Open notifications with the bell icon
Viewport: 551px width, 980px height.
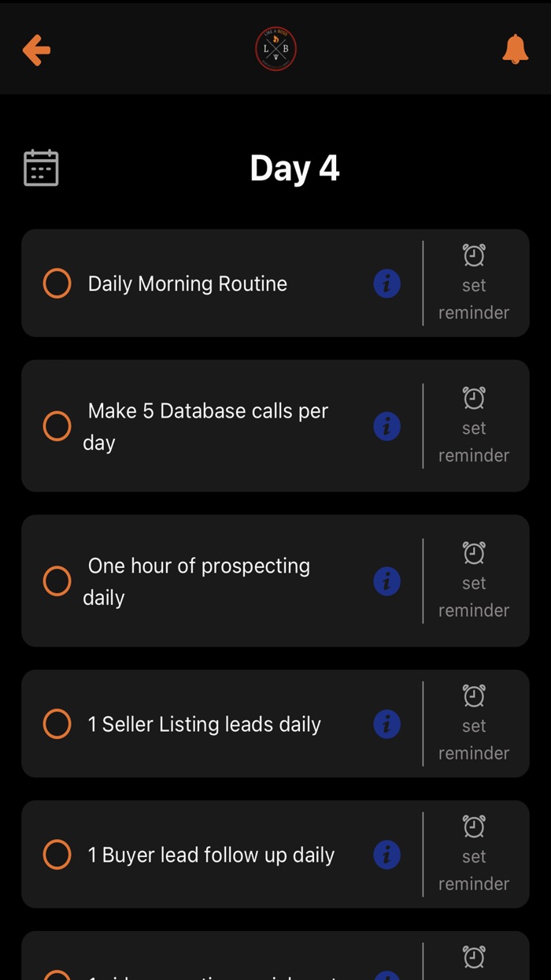click(x=515, y=50)
